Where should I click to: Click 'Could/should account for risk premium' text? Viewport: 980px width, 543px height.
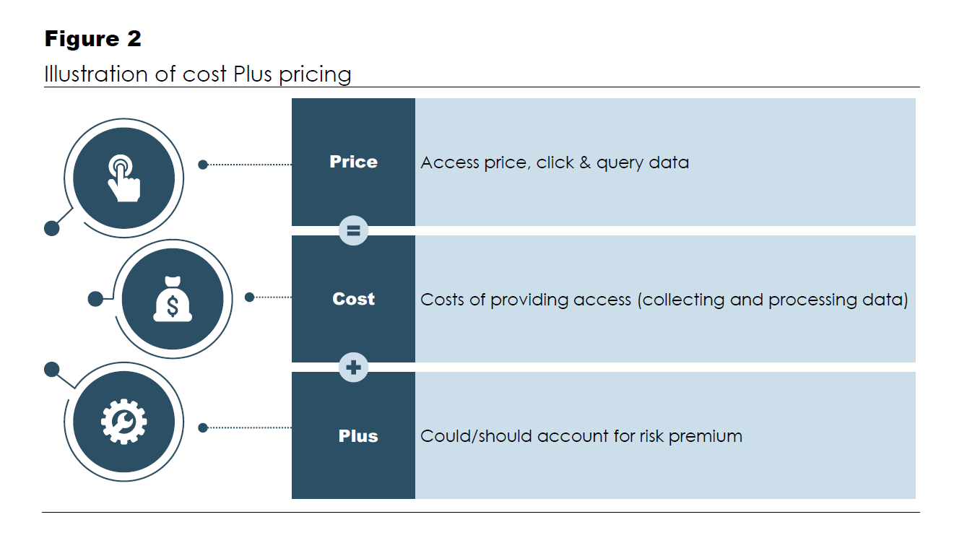581,436
